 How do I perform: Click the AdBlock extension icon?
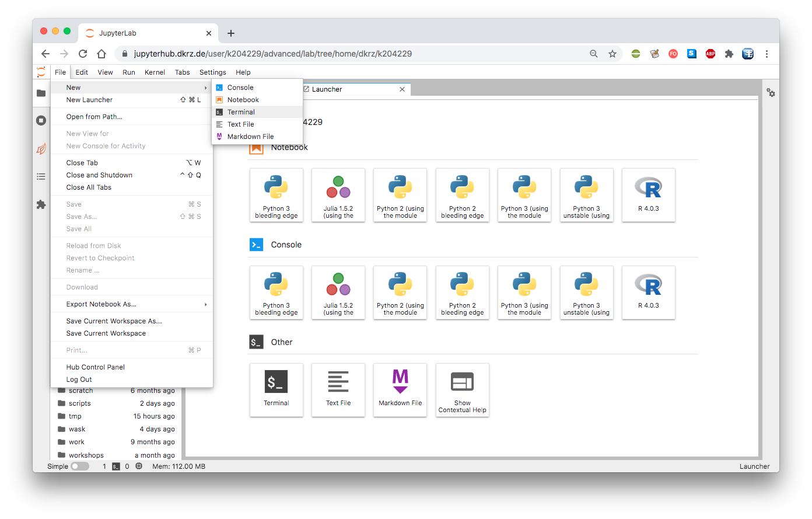point(710,54)
